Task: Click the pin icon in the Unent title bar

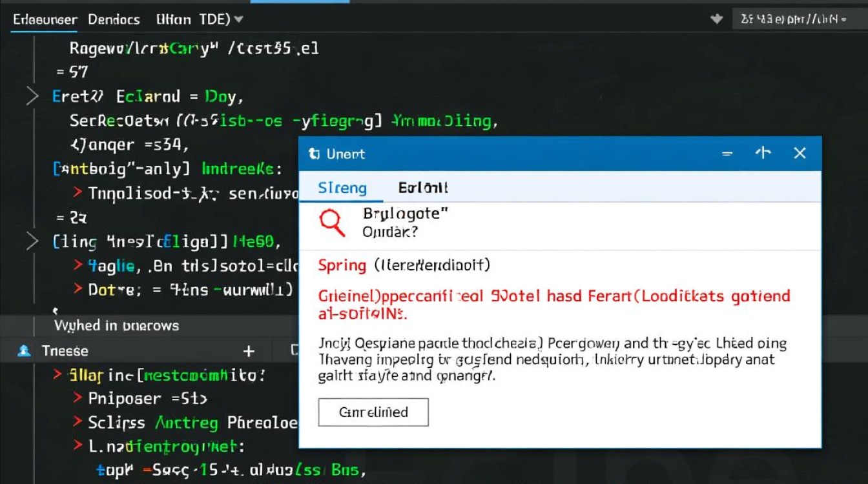Action: tap(763, 153)
